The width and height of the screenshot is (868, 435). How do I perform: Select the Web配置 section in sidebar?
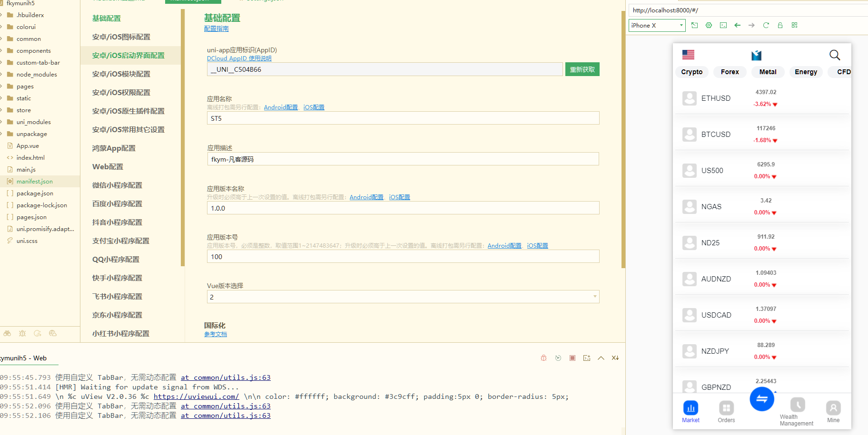pos(108,167)
